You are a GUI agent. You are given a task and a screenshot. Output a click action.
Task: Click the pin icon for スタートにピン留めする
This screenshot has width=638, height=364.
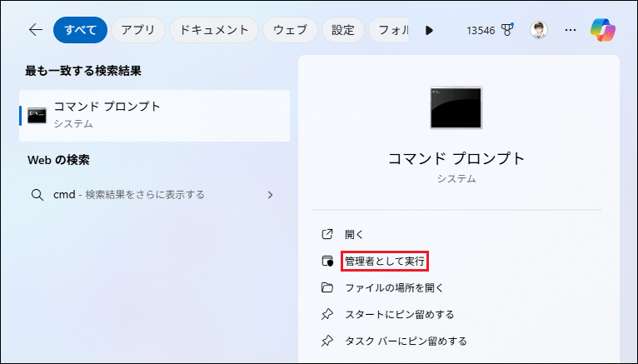327,315
